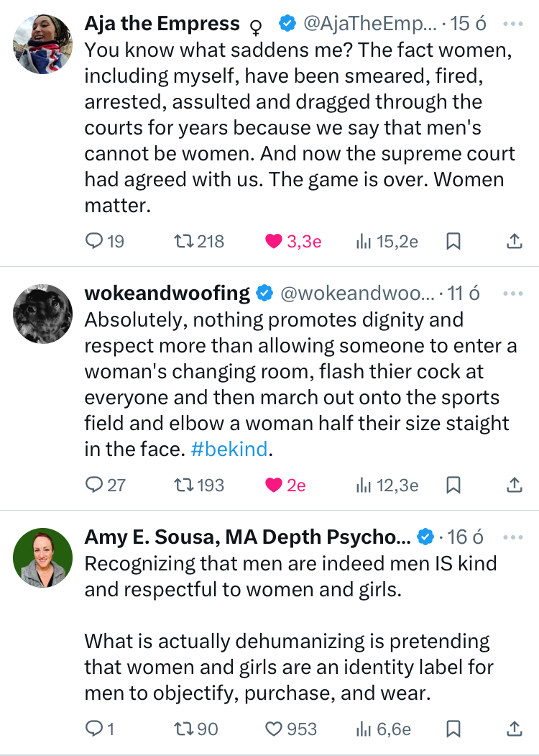This screenshot has width=539, height=756.
Task: View analytics for the wokeandwoofing post
Action: tap(387, 486)
